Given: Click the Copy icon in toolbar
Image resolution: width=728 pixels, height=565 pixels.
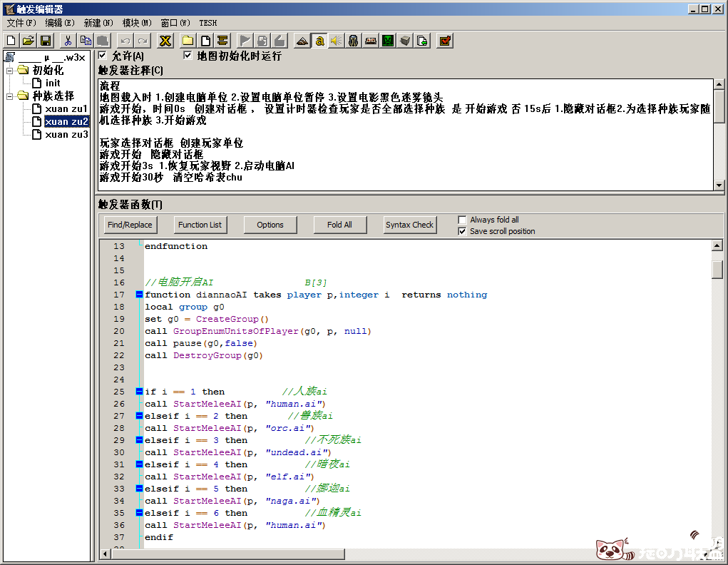Looking at the screenshot, I should [x=86, y=41].
